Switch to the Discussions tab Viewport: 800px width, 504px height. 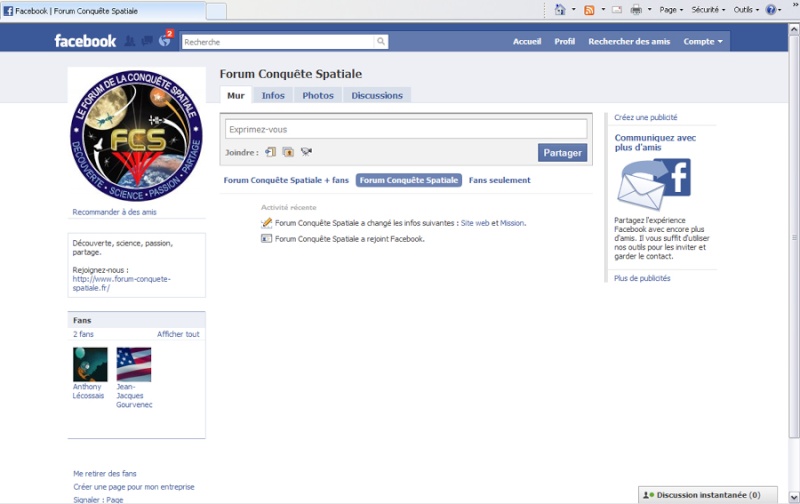coord(377,95)
